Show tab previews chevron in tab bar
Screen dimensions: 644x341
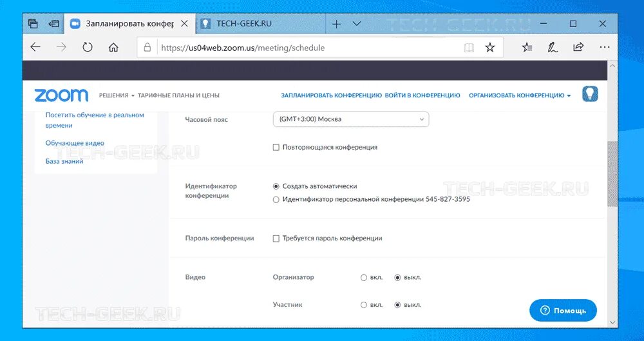(357, 24)
